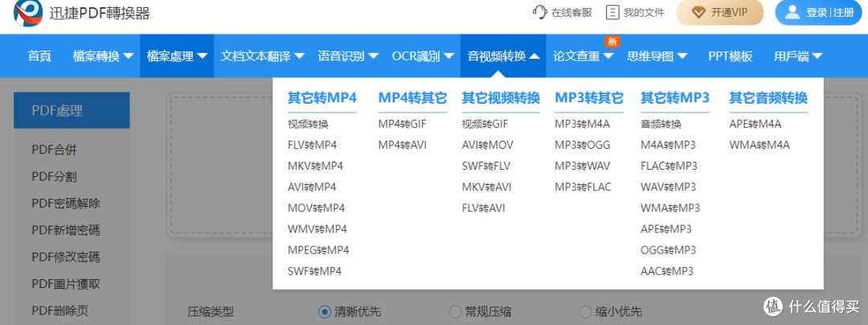Expand the 论文查重 dropdown menu

[x=583, y=56]
